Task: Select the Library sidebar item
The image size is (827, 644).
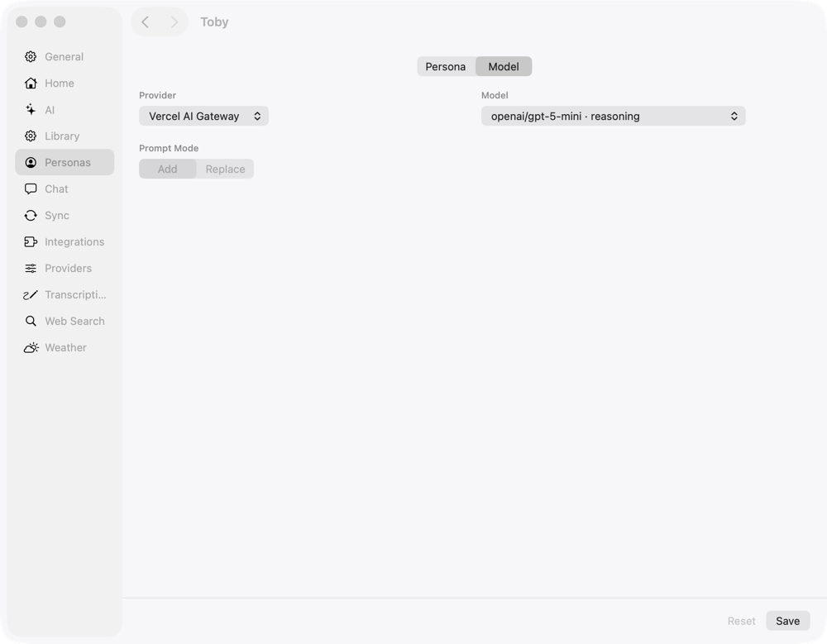Action: (x=65, y=136)
